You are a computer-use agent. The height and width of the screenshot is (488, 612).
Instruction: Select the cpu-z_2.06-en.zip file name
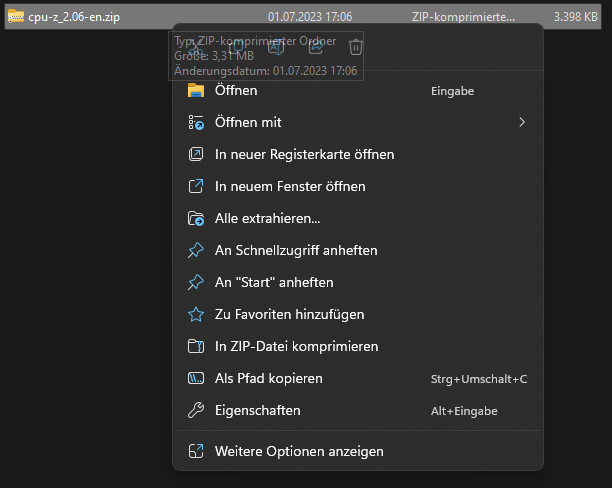tap(74, 17)
